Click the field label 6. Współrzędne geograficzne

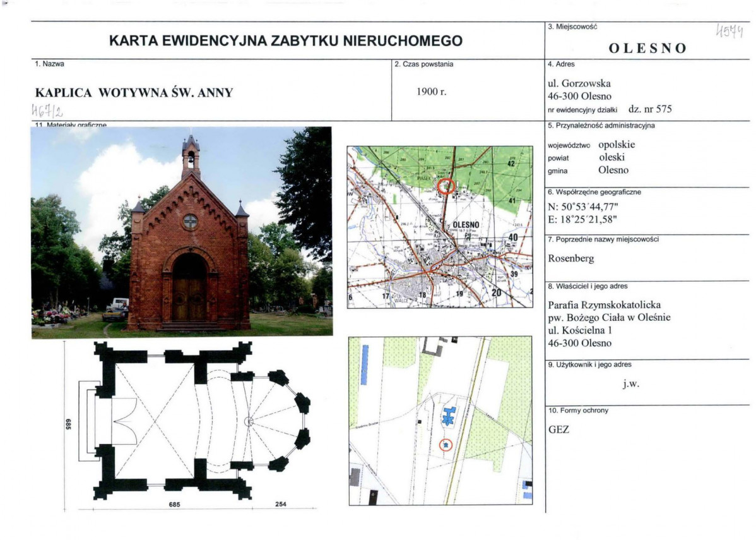[x=594, y=192]
